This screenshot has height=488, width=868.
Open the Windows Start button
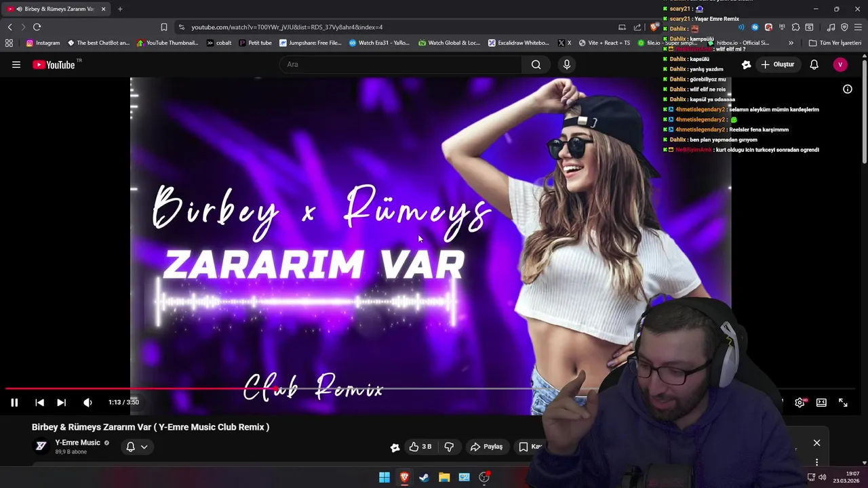(x=384, y=477)
